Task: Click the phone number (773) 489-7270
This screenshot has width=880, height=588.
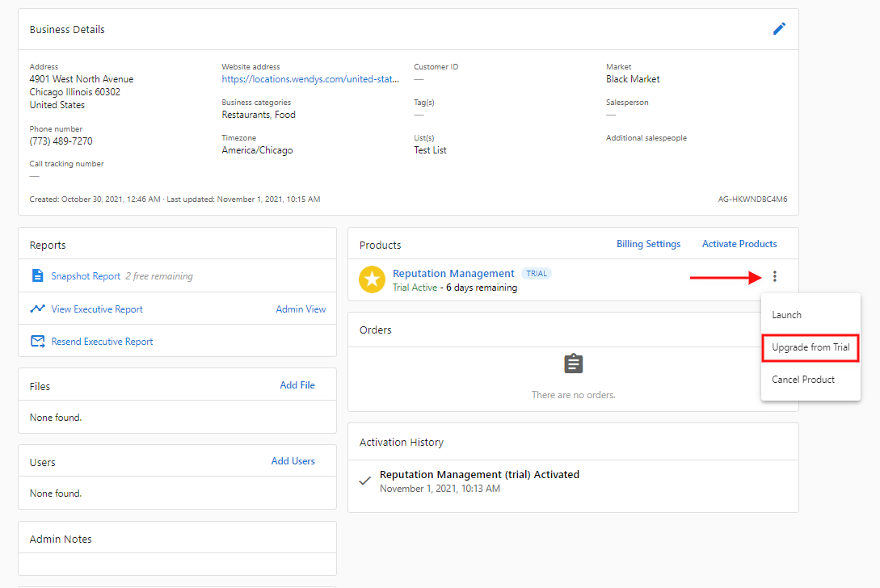Action: point(61,141)
